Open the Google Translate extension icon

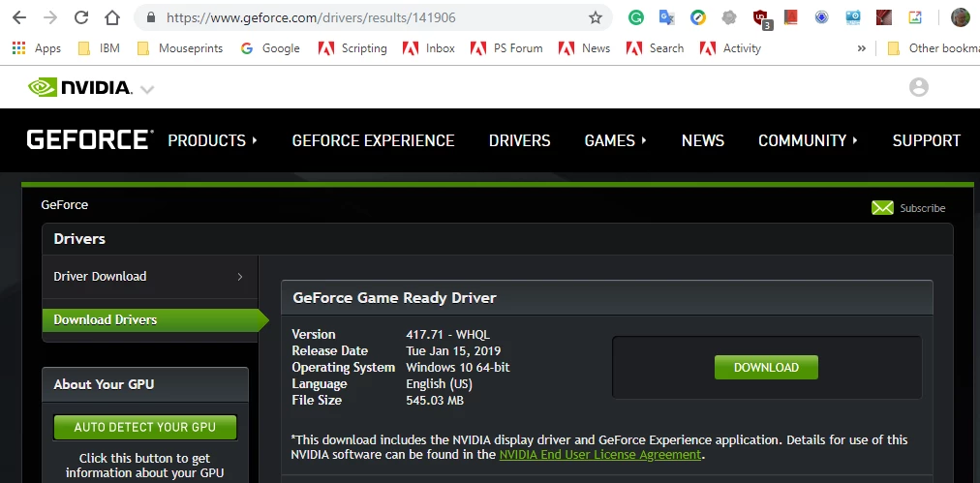pos(667,17)
